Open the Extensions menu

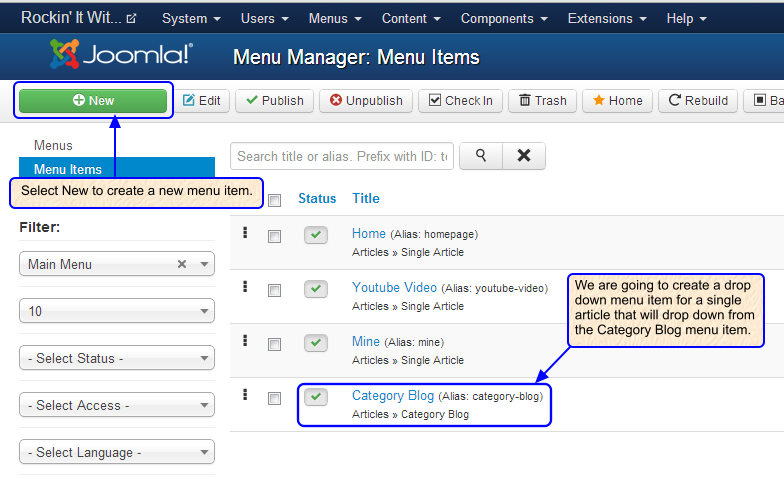coord(607,18)
